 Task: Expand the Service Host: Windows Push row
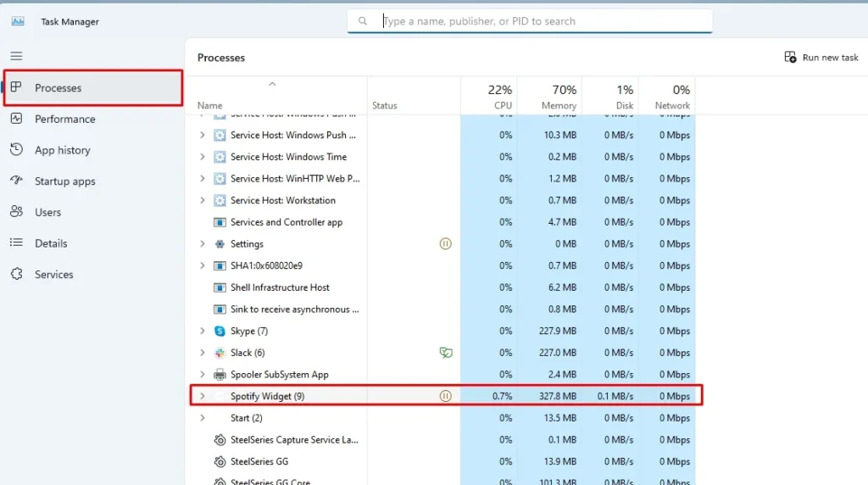[x=202, y=135]
